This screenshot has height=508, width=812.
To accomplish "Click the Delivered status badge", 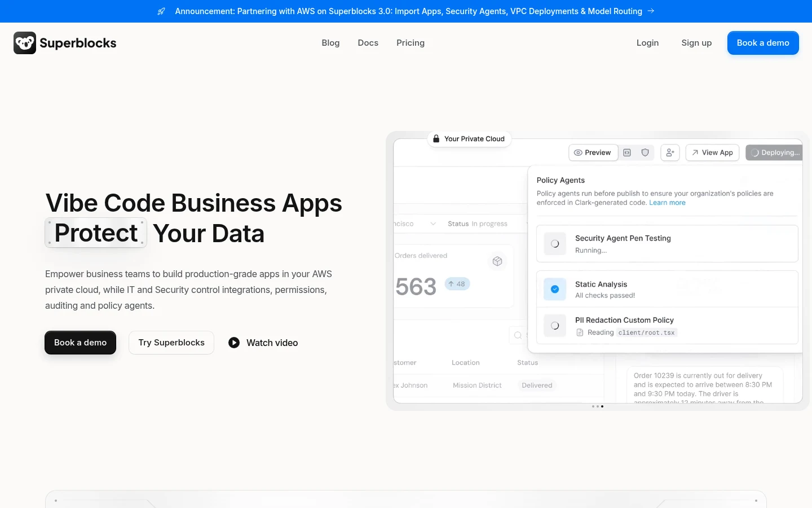I will coord(537,386).
